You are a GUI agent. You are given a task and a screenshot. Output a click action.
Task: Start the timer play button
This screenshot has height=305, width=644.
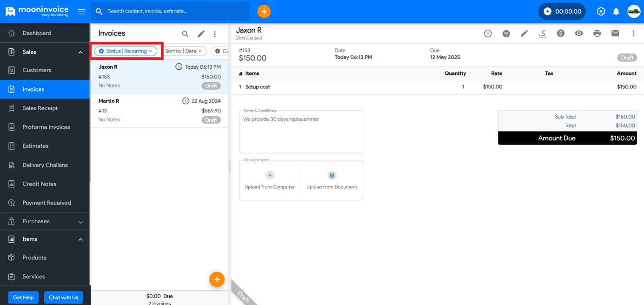click(x=547, y=12)
